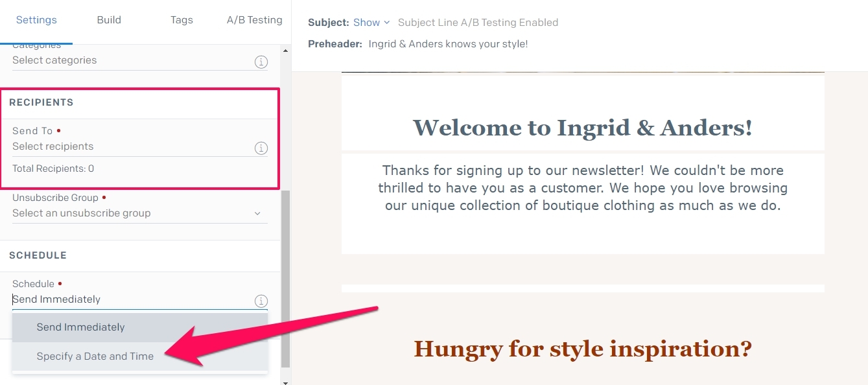Click the Send To info icon
The image size is (868, 385).
pos(261,148)
